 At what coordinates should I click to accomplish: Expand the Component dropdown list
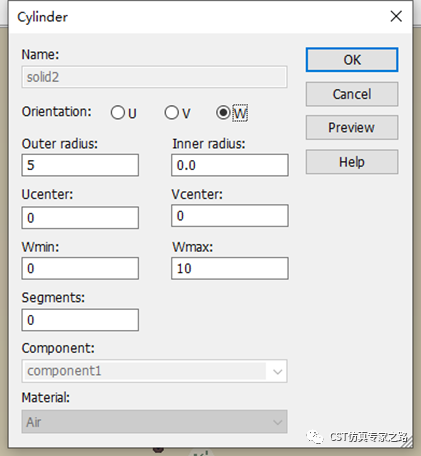point(277,371)
